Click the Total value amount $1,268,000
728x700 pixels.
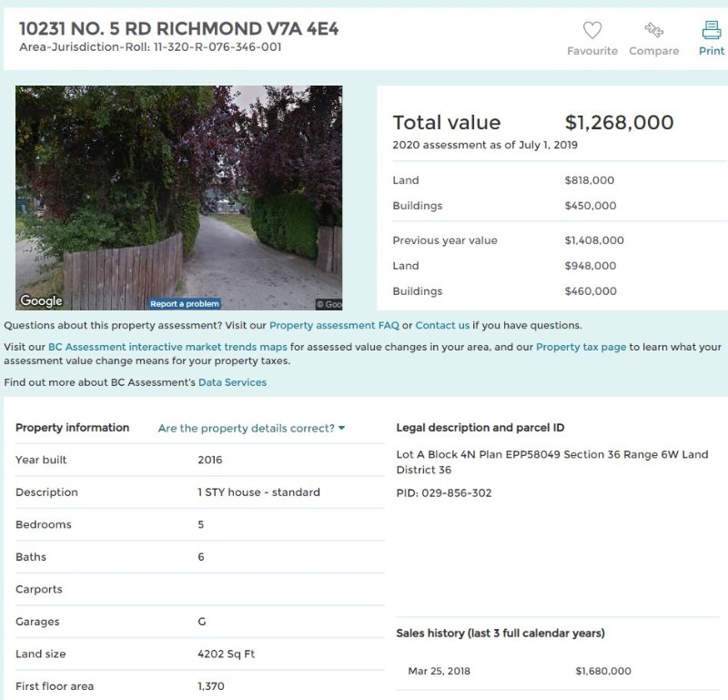pos(619,122)
